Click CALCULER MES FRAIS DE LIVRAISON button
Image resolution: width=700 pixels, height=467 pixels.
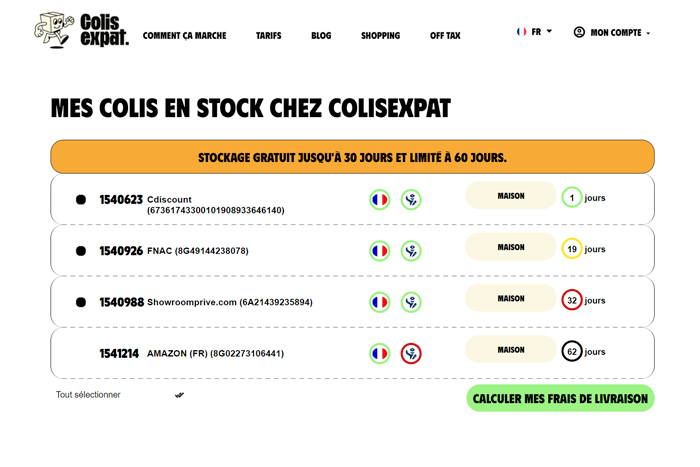click(x=560, y=398)
